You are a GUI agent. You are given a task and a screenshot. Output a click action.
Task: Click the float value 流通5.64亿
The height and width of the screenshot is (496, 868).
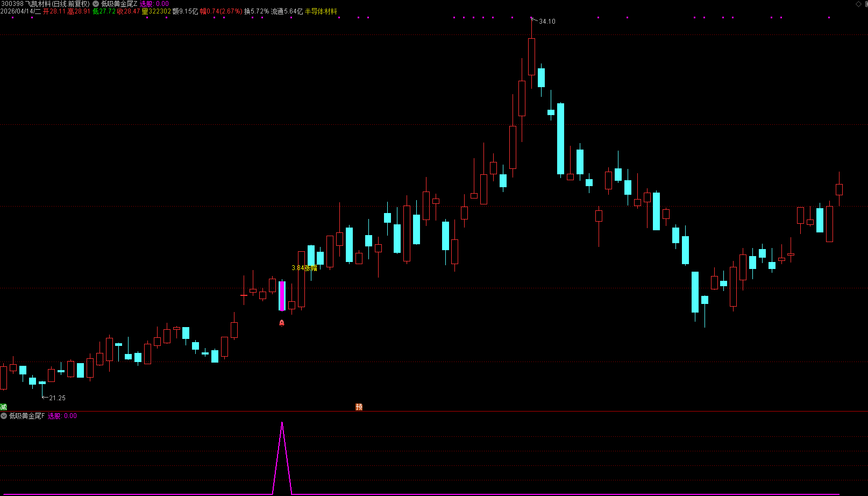coord(287,11)
